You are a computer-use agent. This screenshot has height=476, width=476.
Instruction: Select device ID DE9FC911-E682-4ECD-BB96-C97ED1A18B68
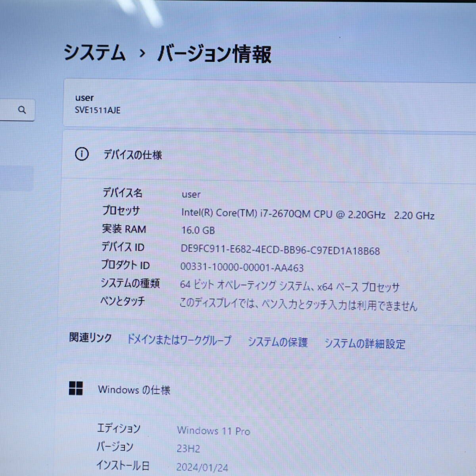(x=280, y=250)
